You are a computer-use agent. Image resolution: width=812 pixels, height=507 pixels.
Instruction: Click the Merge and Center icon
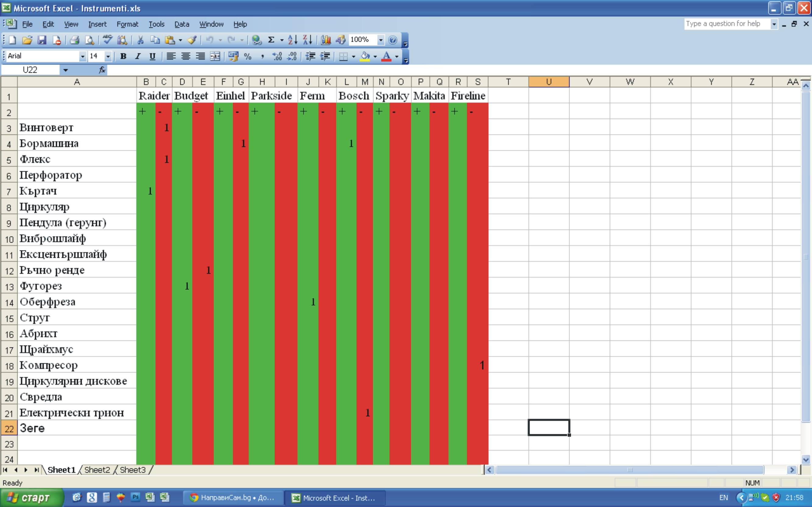(x=215, y=56)
